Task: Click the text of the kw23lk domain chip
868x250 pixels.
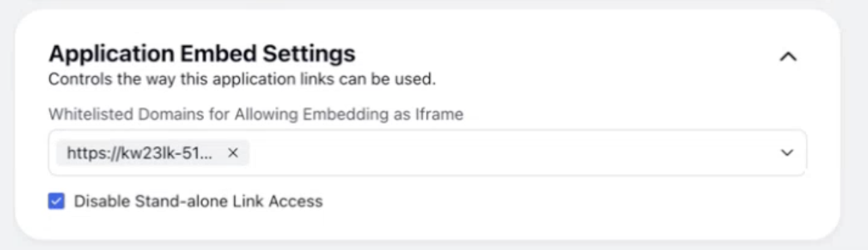Action: click(x=139, y=153)
